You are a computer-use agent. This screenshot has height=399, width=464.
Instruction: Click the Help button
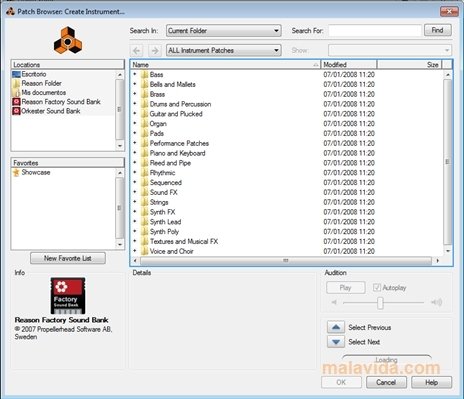click(432, 382)
